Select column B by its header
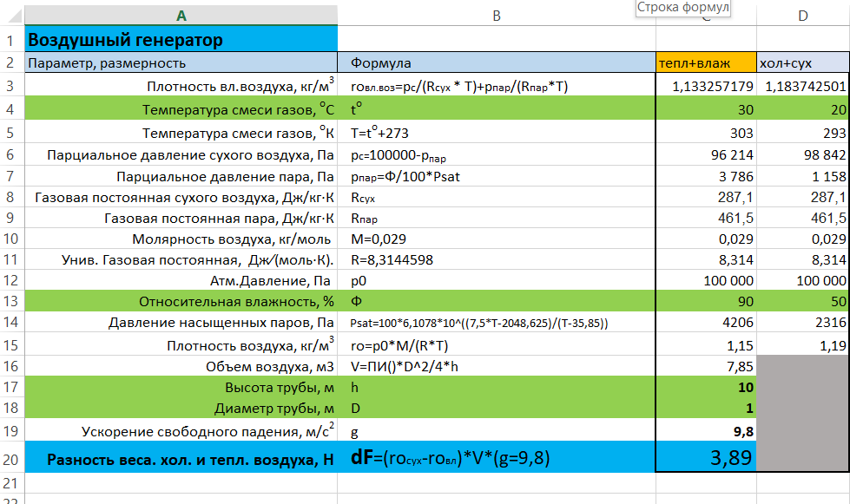Image resolution: width=850 pixels, height=504 pixels. [x=497, y=16]
